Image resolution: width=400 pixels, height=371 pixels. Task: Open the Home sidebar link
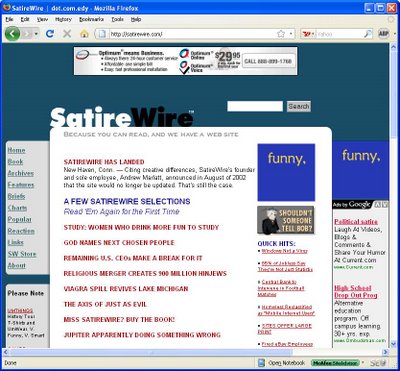(x=16, y=150)
